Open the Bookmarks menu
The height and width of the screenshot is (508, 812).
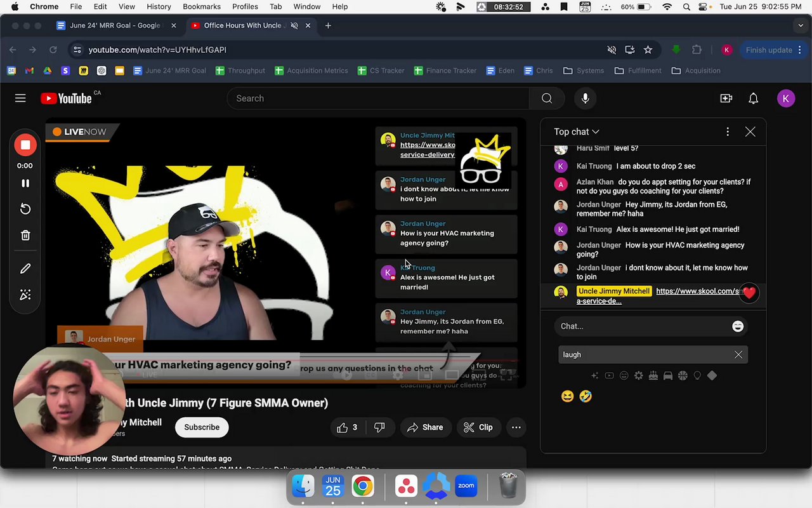point(202,6)
